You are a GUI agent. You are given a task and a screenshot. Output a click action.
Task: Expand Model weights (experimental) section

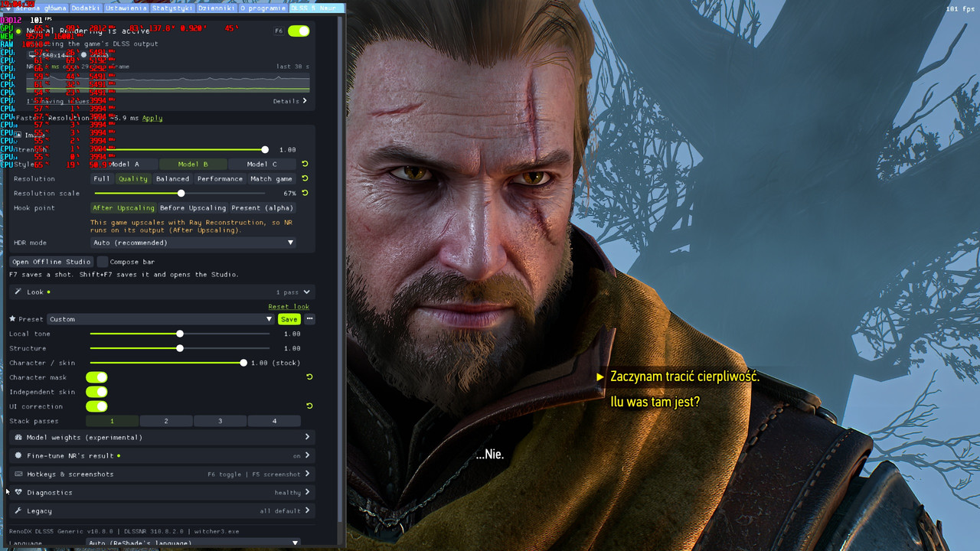(x=162, y=437)
